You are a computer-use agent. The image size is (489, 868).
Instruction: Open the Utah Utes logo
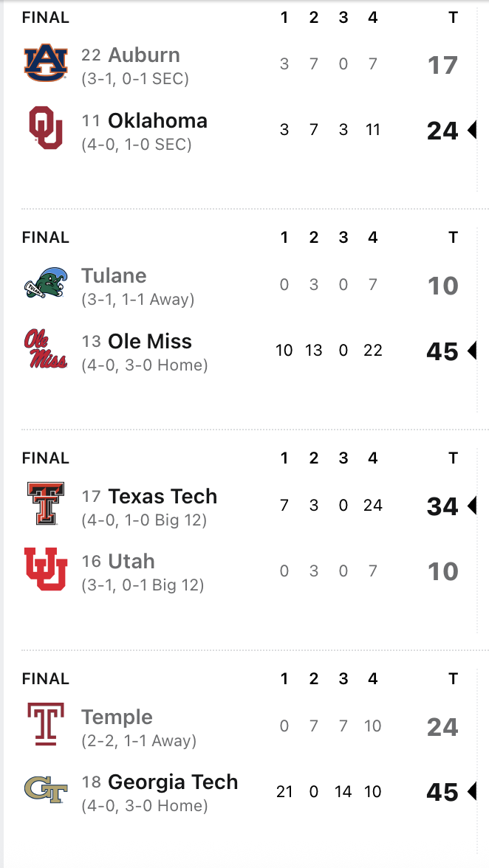(46, 569)
